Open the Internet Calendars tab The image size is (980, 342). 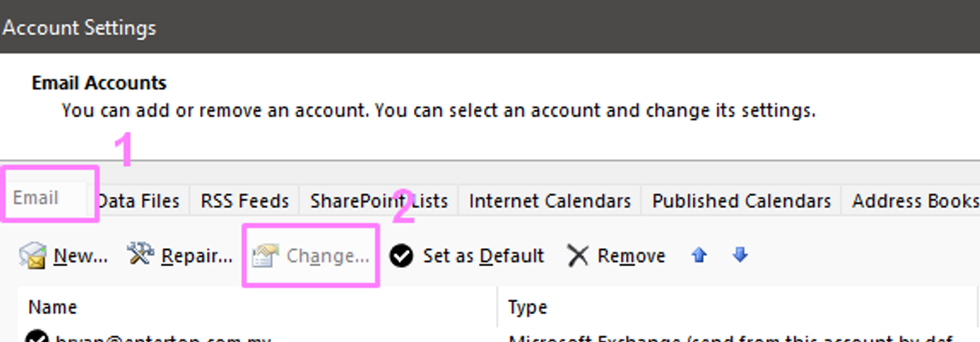(x=550, y=201)
